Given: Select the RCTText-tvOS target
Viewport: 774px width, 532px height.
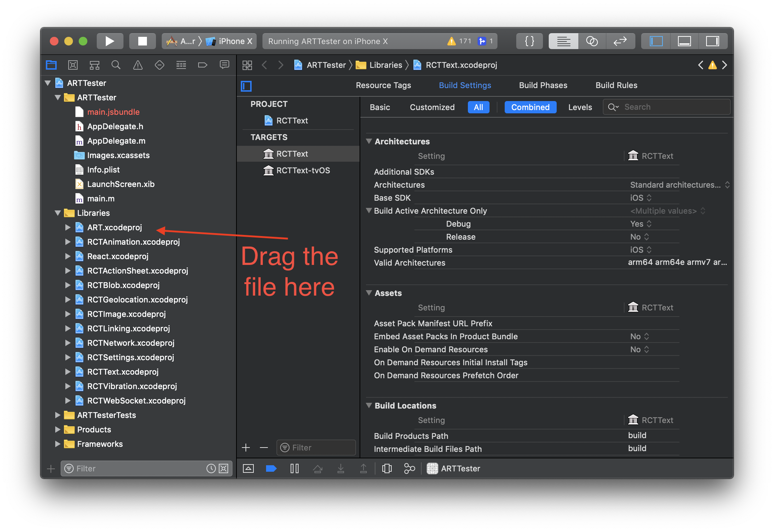Looking at the screenshot, I should point(303,170).
